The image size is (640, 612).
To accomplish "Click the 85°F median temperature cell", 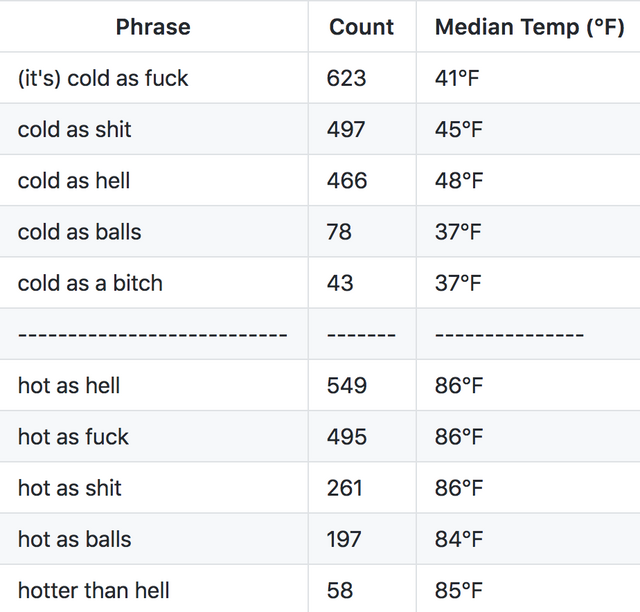I will pos(459,590).
